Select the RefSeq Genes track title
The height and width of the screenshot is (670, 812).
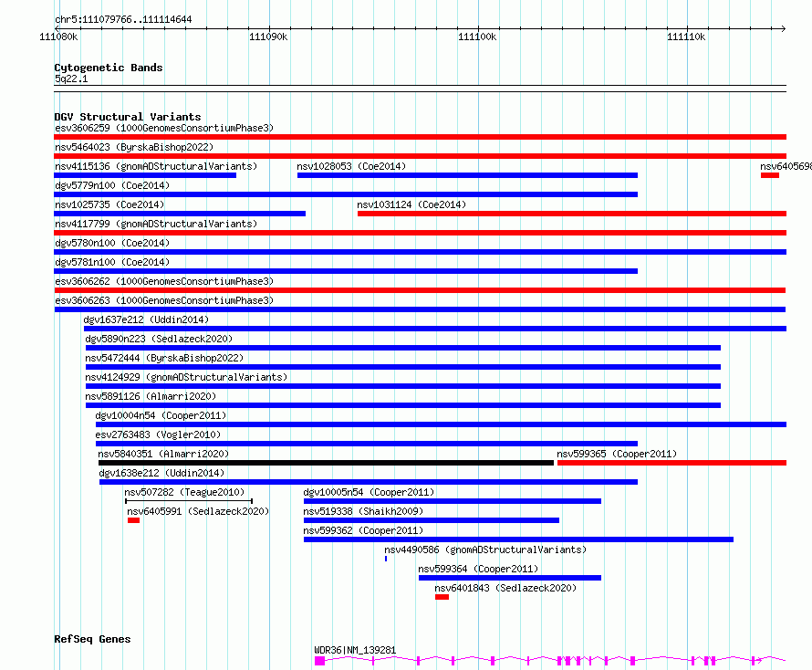pos(92,639)
